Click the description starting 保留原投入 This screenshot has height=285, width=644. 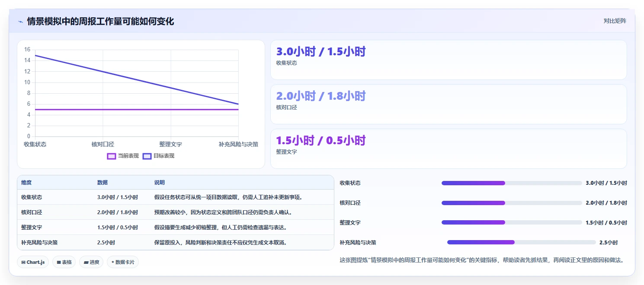coord(221,243)
